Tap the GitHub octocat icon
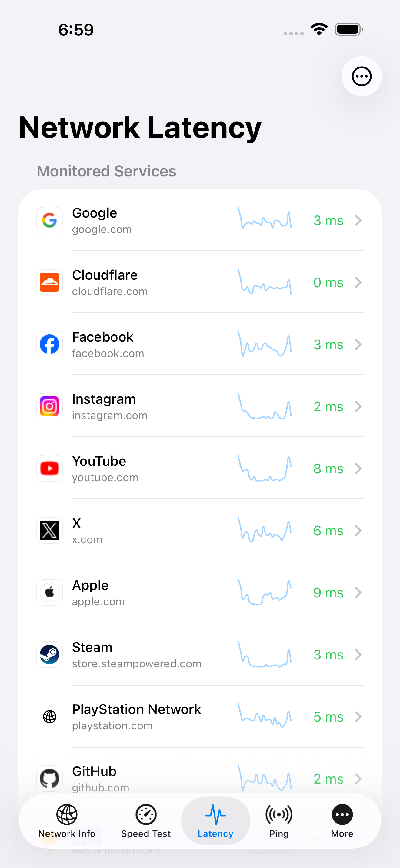 50,778
